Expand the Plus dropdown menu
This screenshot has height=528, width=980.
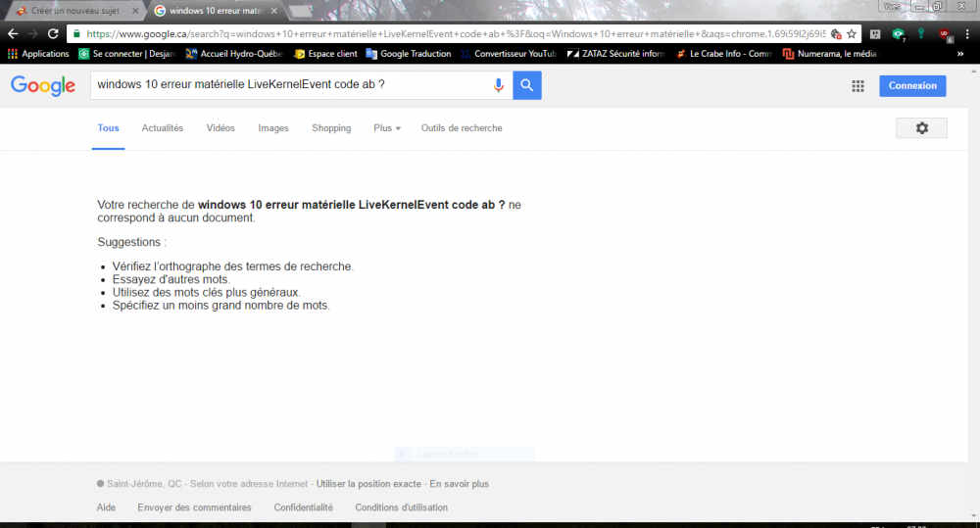coord(387,128)
